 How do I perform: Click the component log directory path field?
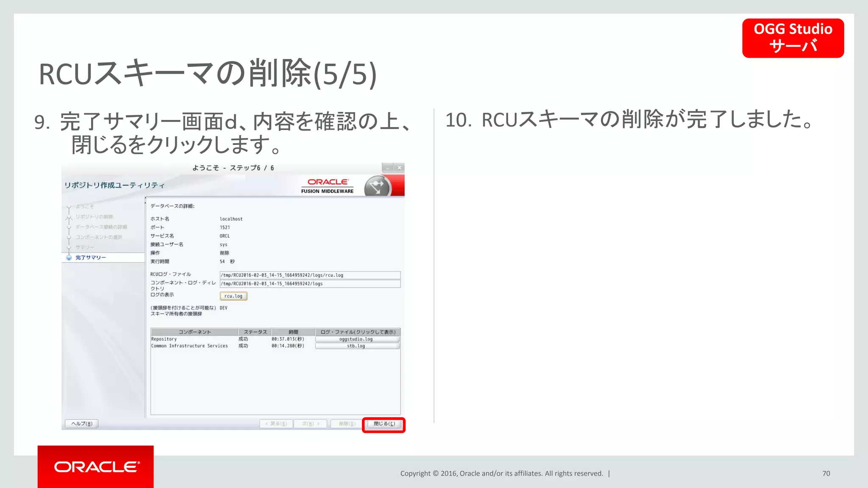tap(310, 284)
